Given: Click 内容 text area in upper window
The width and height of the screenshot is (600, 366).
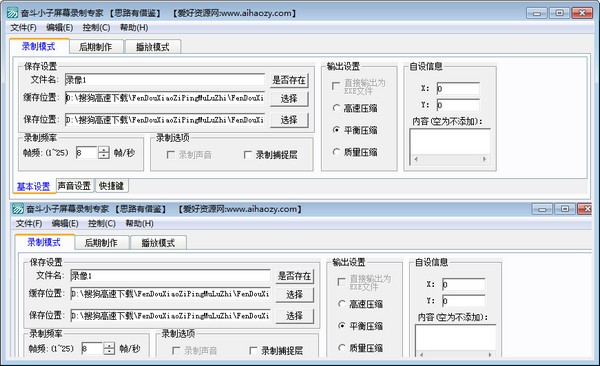Looking at the screenshot, I should tap(450, 142).
